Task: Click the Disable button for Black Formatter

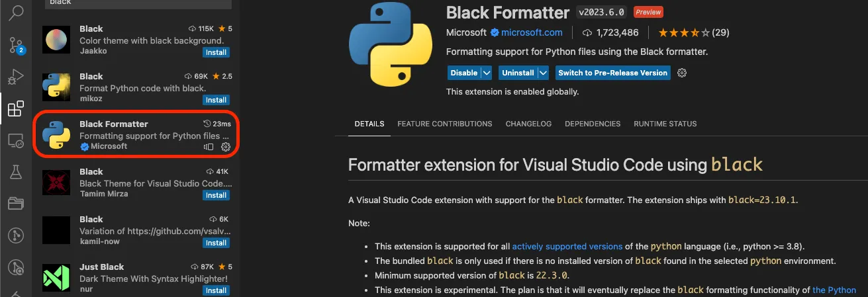Action: point(463,73)
